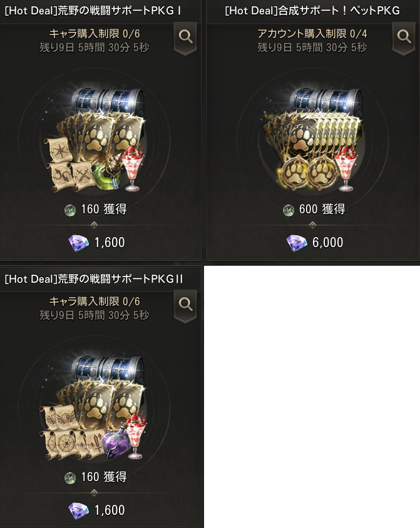
Task: Buy ペットPKG for 6,000 crystals
Action: (315, 243)
